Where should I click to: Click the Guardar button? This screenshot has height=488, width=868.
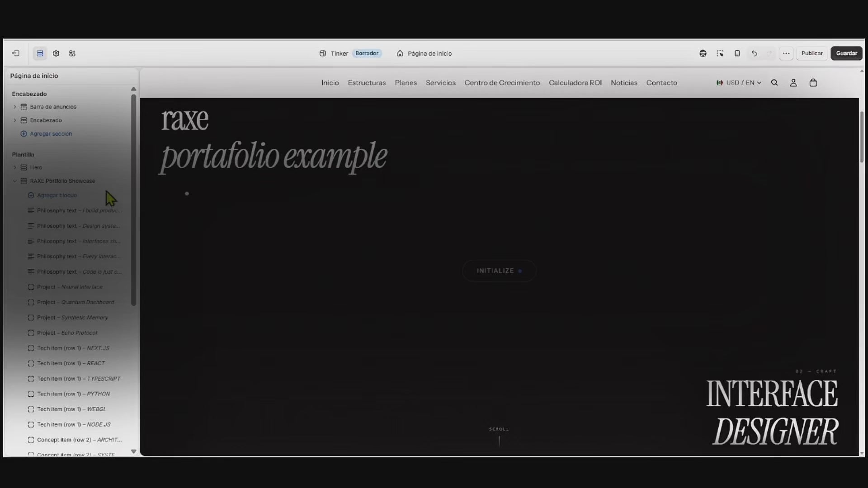[x=847, y=53]
